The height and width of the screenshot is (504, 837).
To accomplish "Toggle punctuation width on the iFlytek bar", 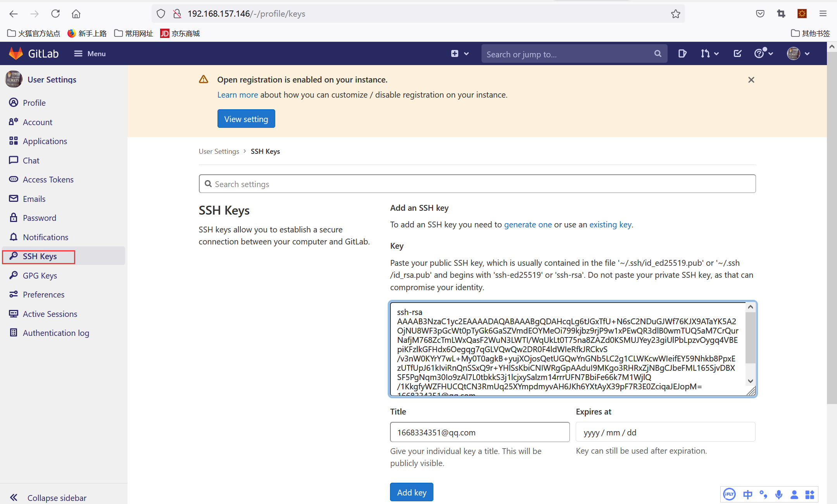I will click(x=764, y=495).
